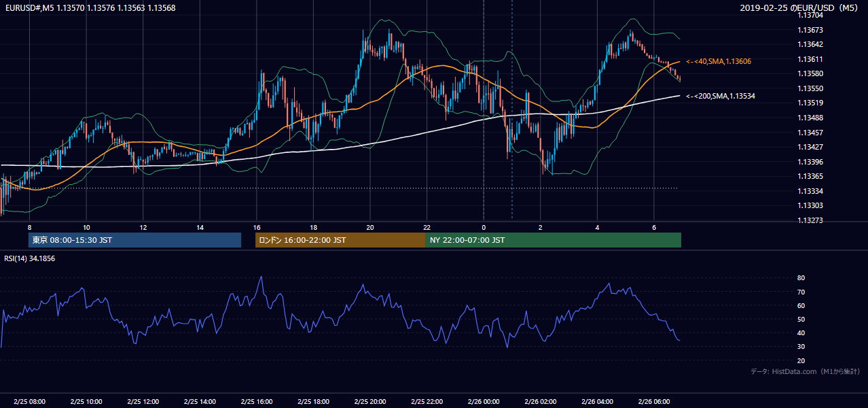Click hour tick 22 under price chart
Viewport: 868px width, 408px height.
pos(427,227)
